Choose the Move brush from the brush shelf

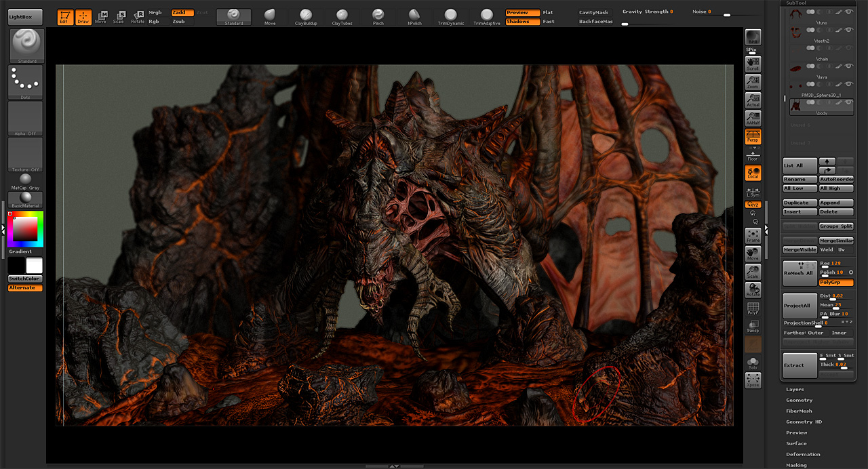tap(270, 17)
